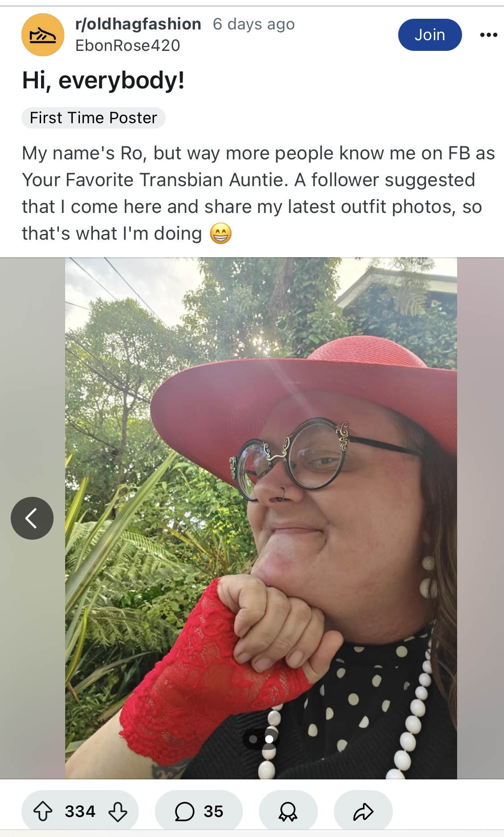504x837 pixels.
Task: View the 35 comments count
Action: 213,811
